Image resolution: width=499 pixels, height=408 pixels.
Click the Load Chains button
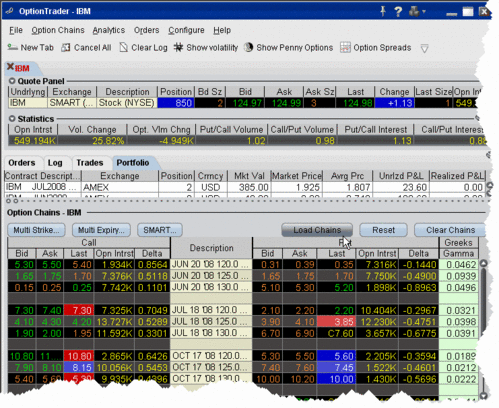tap(317, 230)
